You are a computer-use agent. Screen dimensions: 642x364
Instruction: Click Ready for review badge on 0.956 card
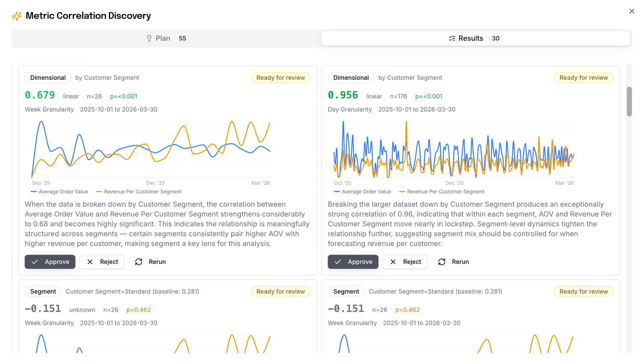(583, 78)
